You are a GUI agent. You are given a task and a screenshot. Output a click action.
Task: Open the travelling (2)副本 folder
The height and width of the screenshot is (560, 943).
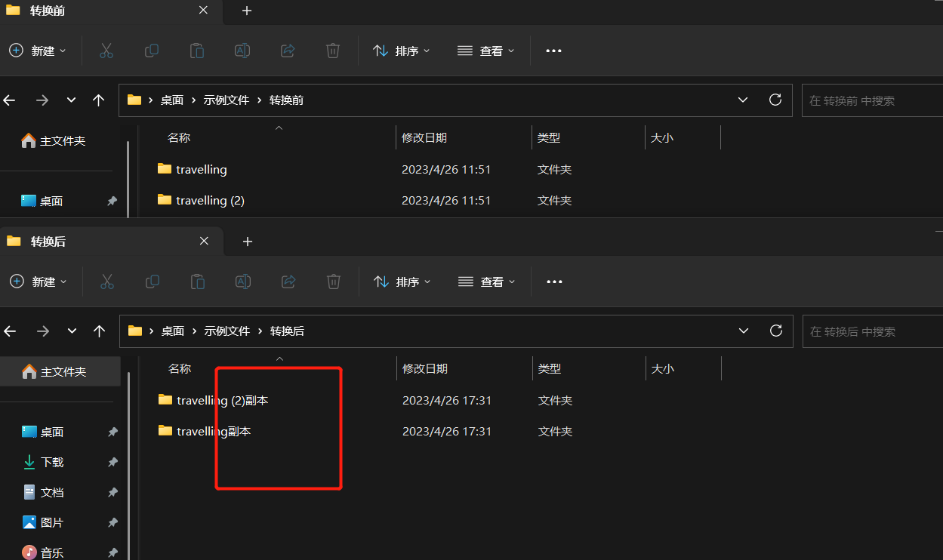(x=221, y=400)
